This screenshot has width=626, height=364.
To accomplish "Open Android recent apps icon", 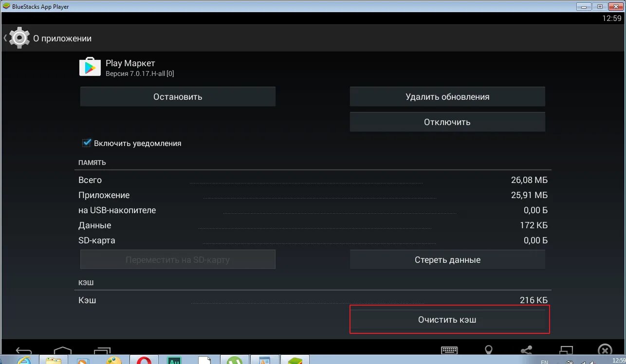I will [x=102, y=350].
